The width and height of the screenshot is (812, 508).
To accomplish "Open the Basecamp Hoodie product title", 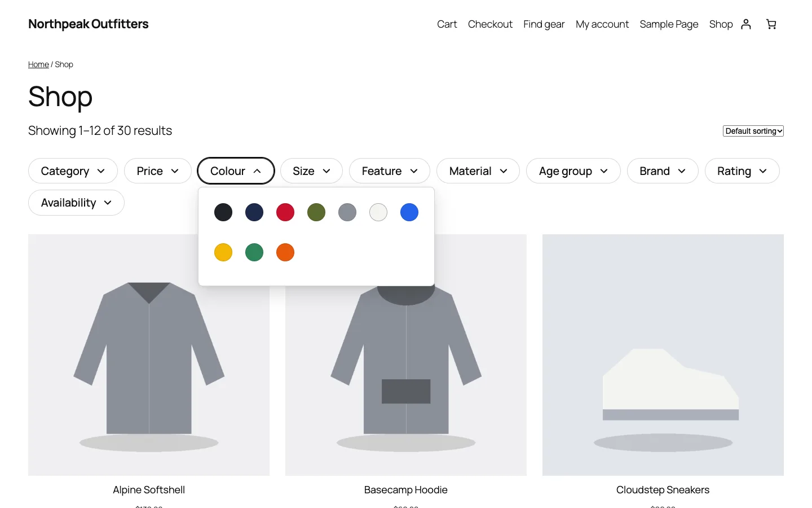I will tap(406, 490).
